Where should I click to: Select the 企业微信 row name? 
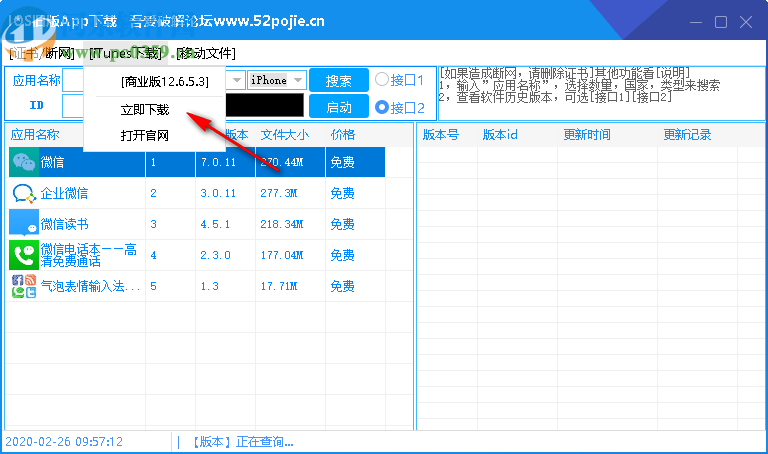point(64,193)
